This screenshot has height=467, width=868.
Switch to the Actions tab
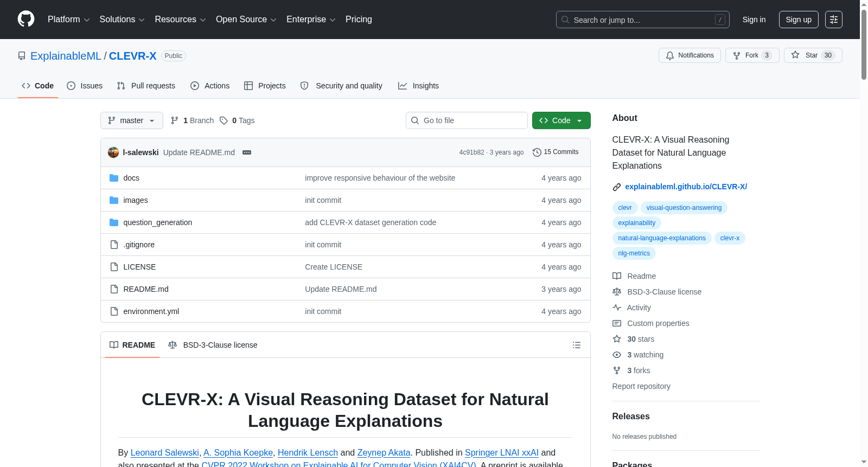click(x=210, y=86)
